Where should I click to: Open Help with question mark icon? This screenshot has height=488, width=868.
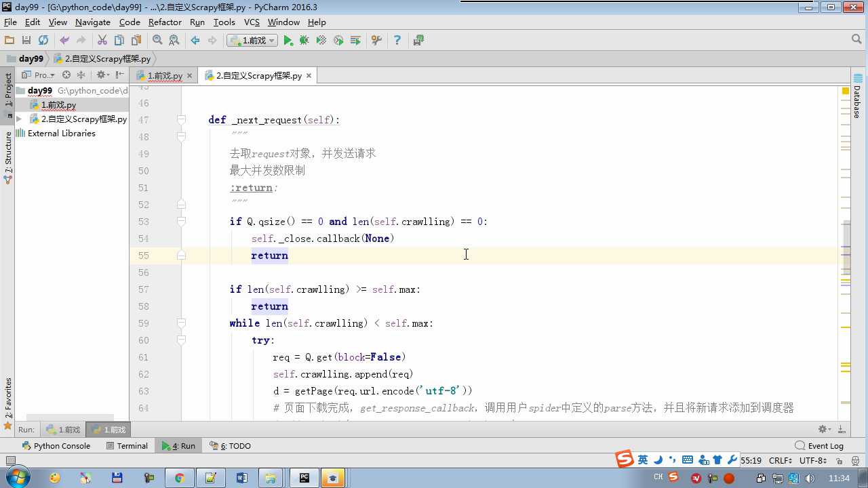point(397,41)
